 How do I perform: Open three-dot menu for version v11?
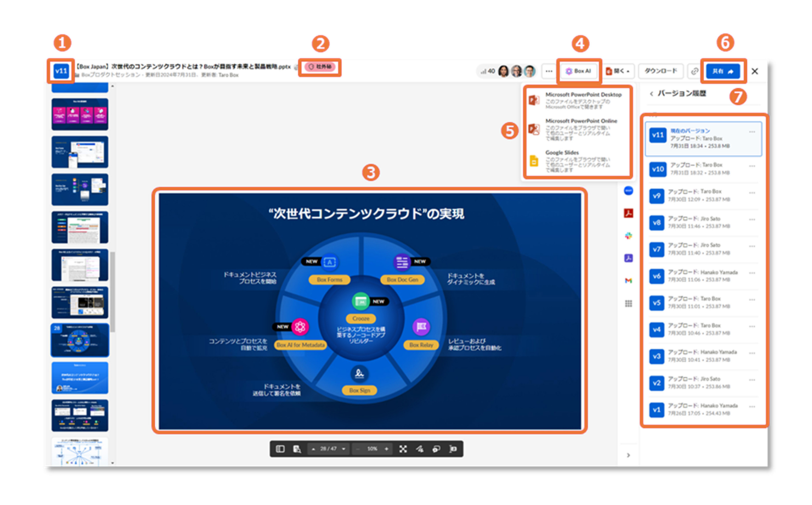click(x=752, y=132)
